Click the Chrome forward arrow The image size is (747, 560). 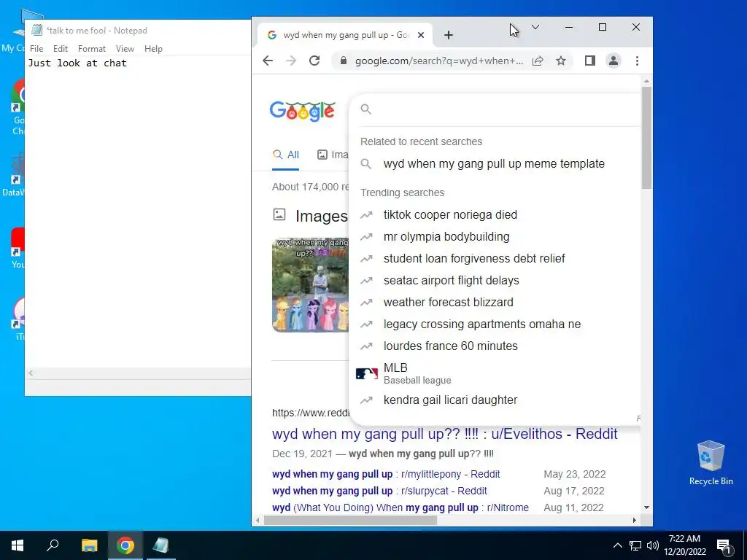click(290, 61)
